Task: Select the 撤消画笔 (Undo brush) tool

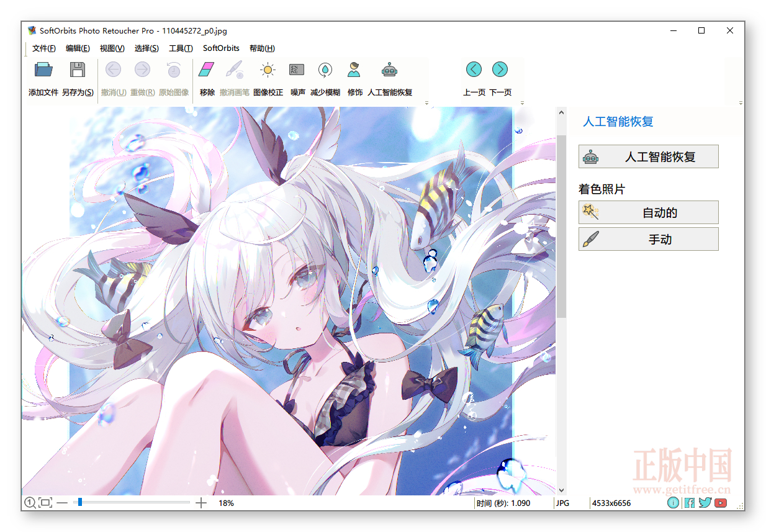Action: point(234,70)
